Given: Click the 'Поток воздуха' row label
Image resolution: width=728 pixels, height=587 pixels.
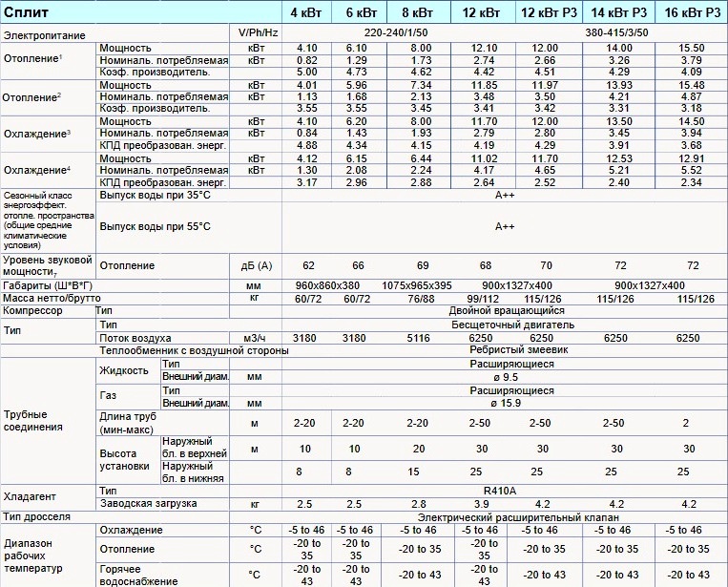Looking at the screenshot, I should point(135,339).
